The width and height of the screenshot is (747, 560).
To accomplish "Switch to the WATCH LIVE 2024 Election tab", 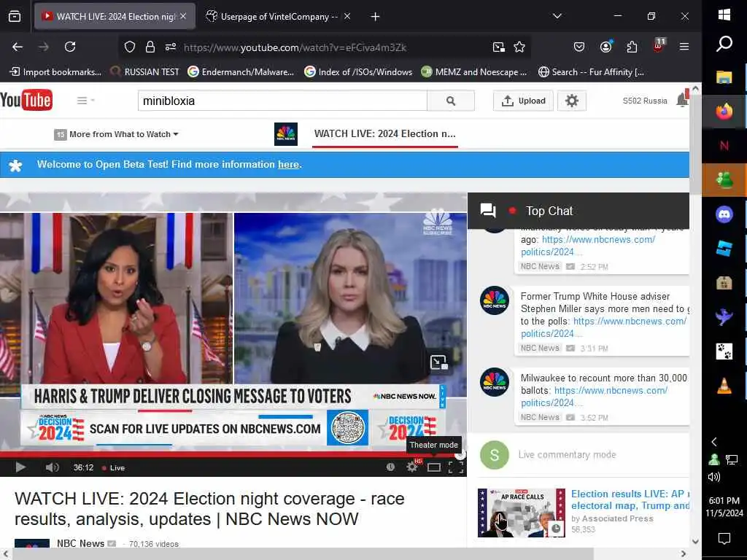I will point(115,17).
